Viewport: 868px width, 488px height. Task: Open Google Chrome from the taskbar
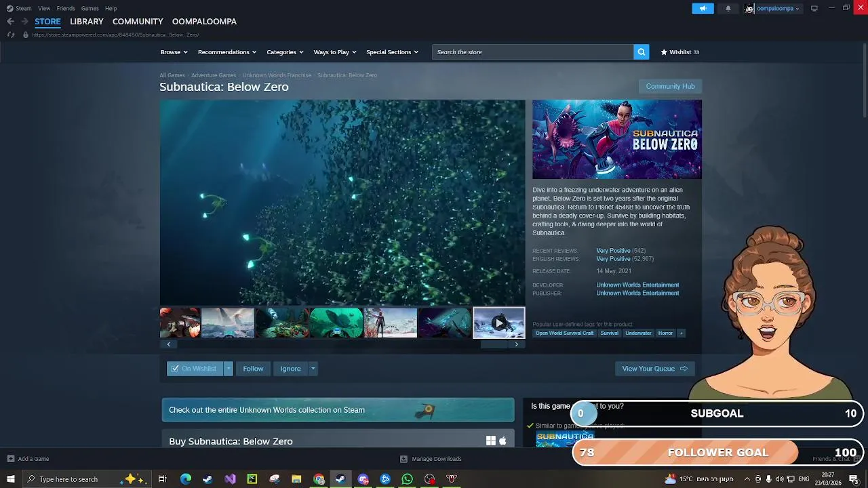pos(319,479)
